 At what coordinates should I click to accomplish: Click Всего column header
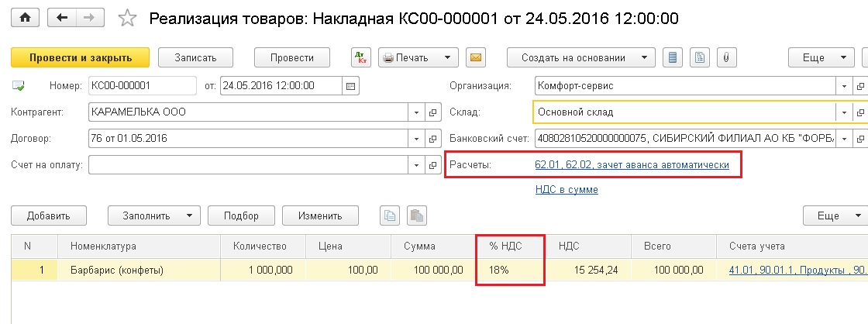point(673,246)
